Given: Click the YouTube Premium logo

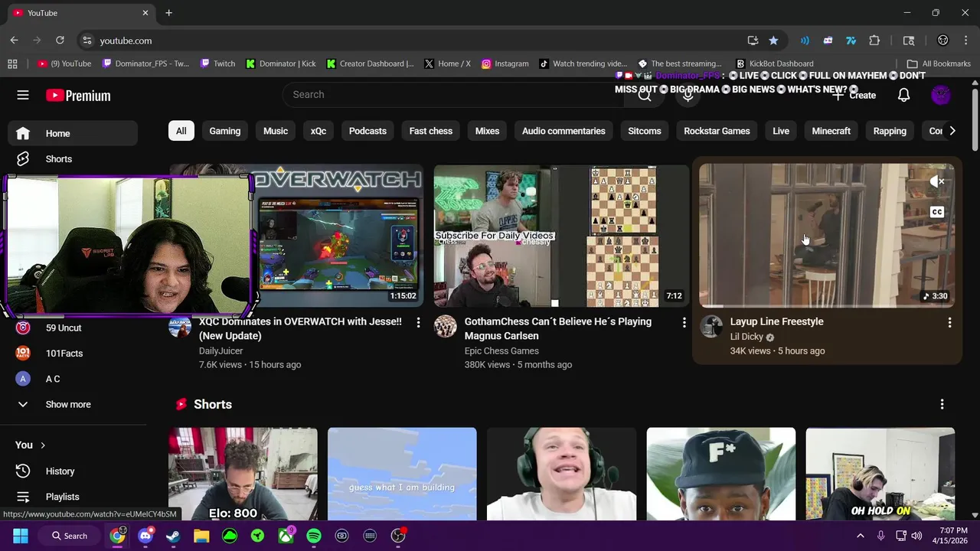Looking at the screenshot, I should click(78, 96).
